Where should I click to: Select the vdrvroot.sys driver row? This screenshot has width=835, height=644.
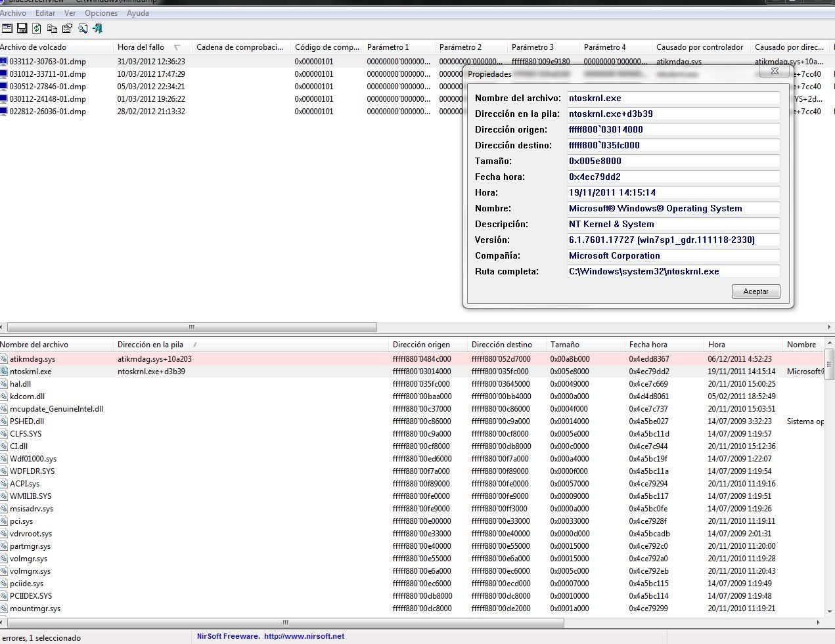(412, 534)
